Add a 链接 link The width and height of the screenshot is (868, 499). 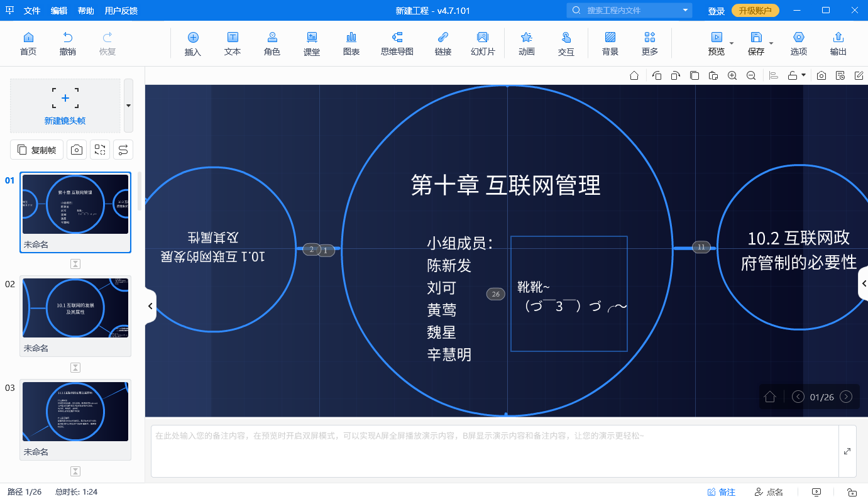coord(443,44)
